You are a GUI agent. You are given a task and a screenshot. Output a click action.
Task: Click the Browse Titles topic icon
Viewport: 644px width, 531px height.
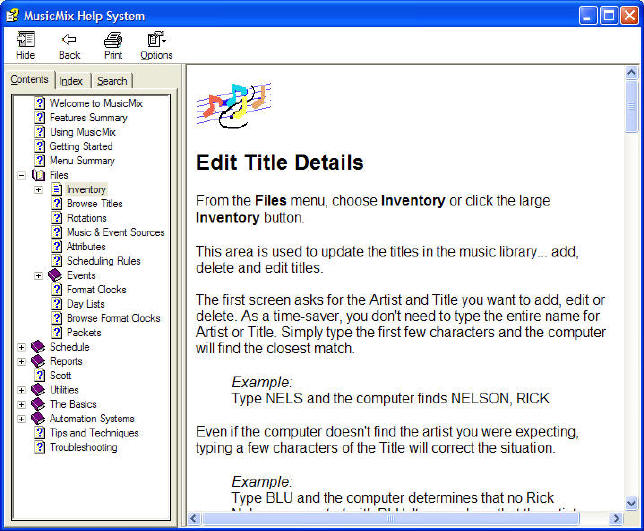coord(57,204)
